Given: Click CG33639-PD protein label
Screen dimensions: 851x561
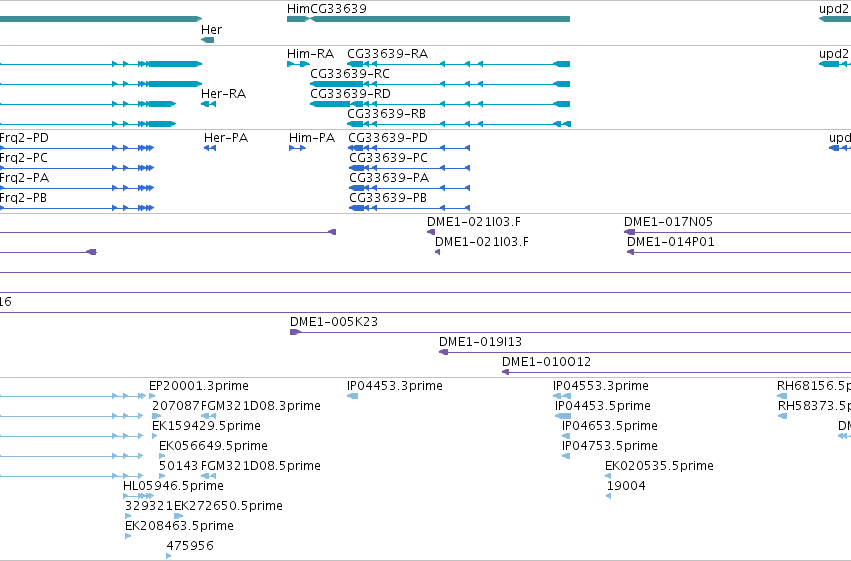Looking at the screenshot, I should [388, 138].
